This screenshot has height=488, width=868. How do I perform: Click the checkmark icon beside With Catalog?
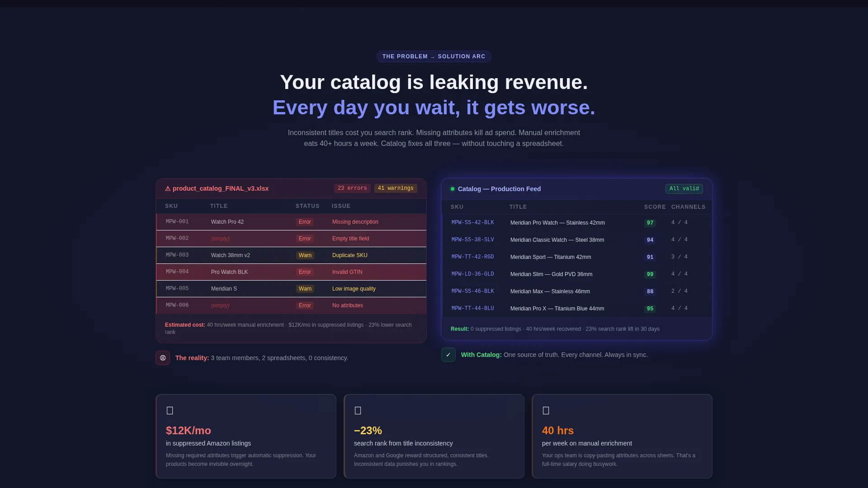pyautogui.click(x=448, y=355)
